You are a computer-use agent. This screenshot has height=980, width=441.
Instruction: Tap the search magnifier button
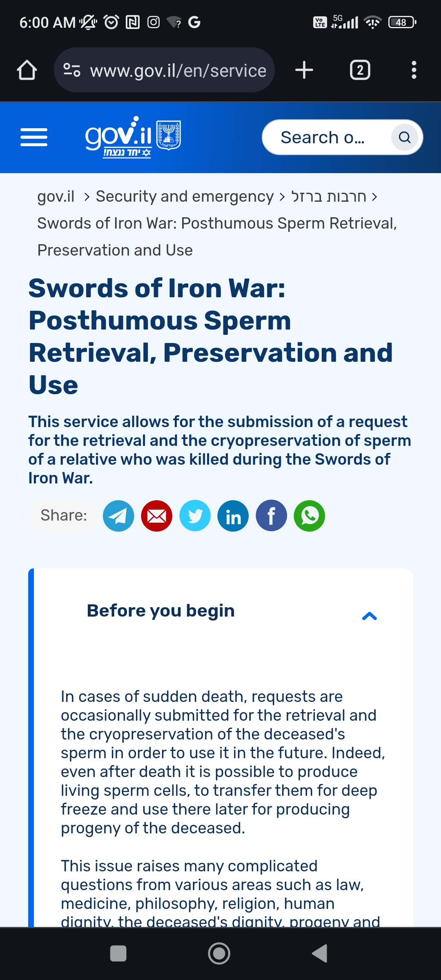pos(404,137)
